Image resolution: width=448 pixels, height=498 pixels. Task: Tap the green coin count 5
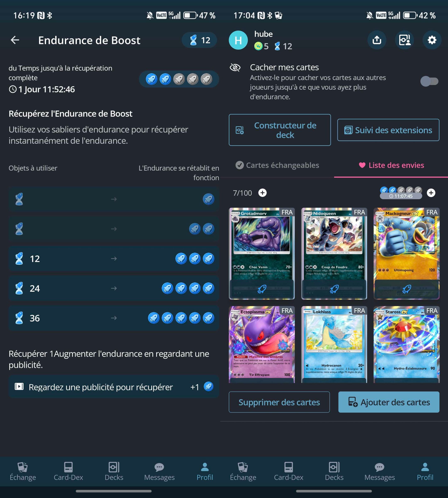tap(261, 46)
